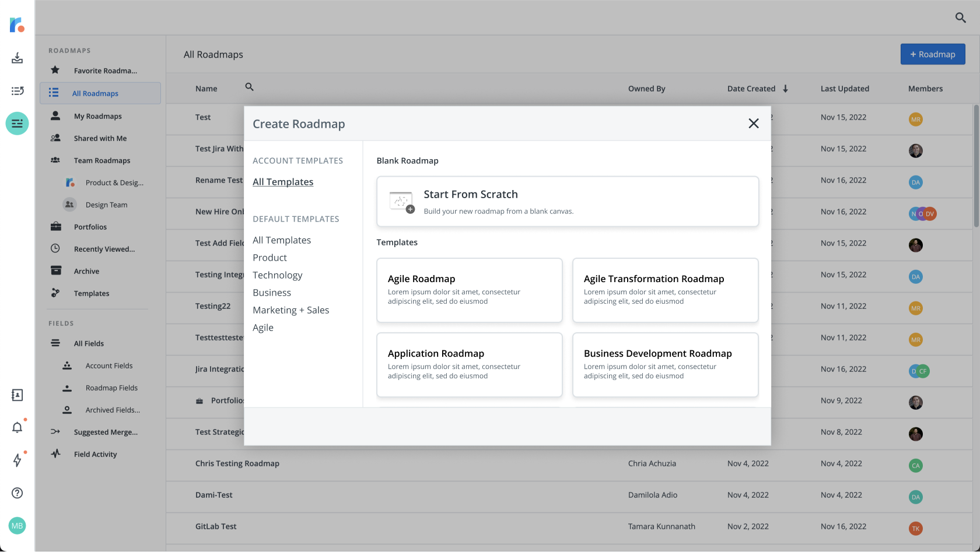Image resolution: width=980 pixels, height=552 pixels.
Task: Open the Portfolios briefcase icon
Action: click(x=55, y=226)
